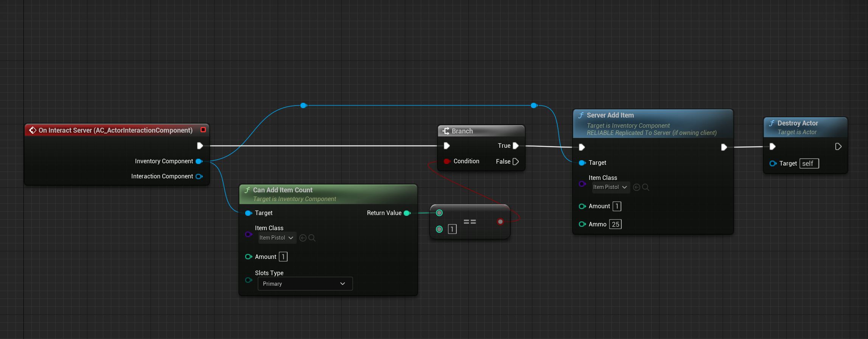Click the 'Target is Actor' subtitle text

pos(797,132)
